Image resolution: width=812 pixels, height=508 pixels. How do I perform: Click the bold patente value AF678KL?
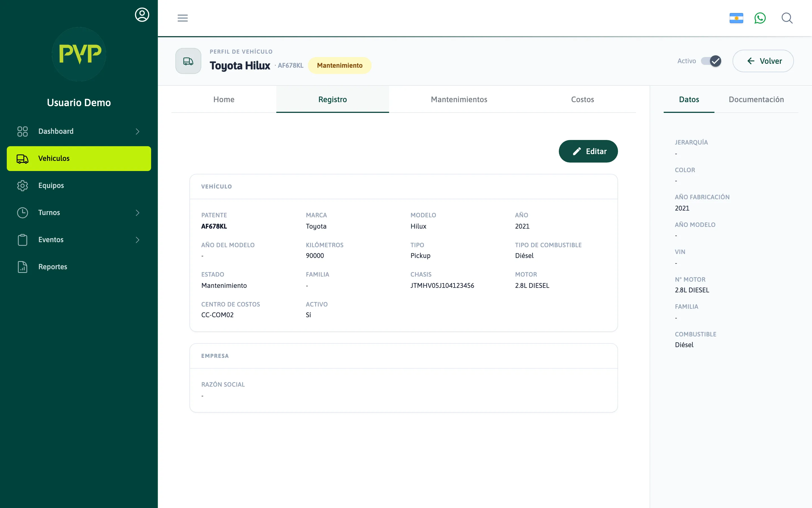(x=214, y=226)
